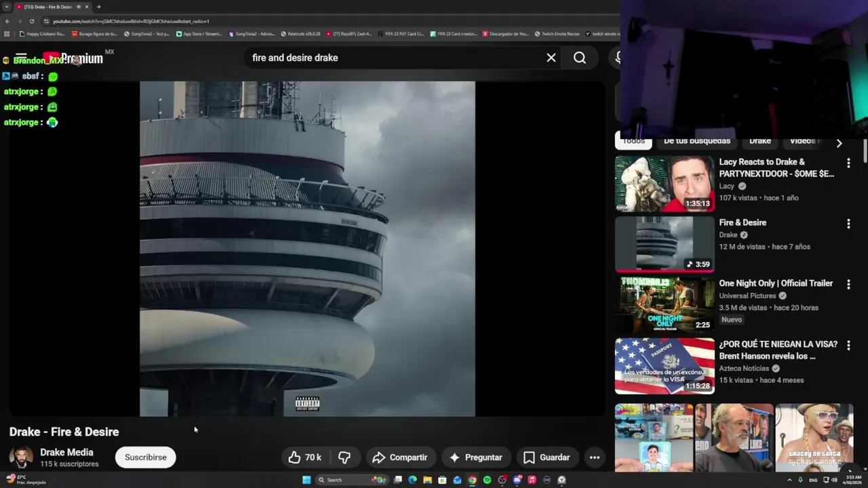Open a new browser tab
This screenshot has height=488, width=868.
99,7
